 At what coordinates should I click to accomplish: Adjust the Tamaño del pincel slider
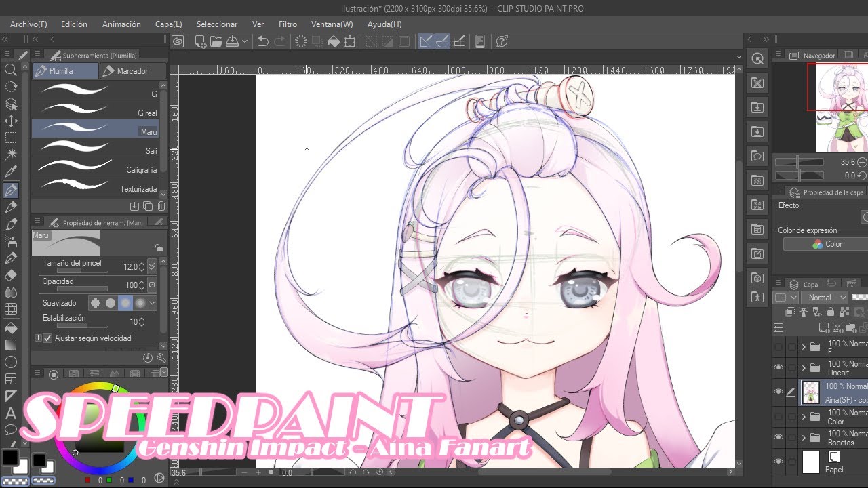point(81,270)
